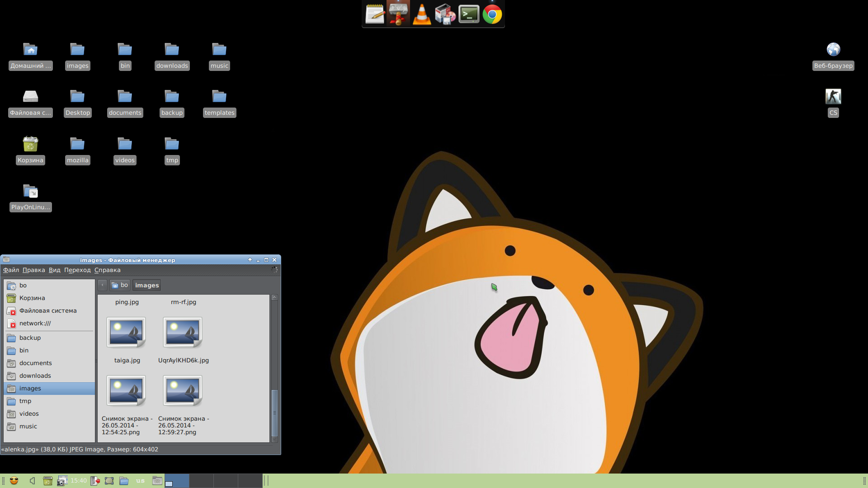Click the show desktop icon in the taskbar
868x488 pixels.
pos(109,481)
